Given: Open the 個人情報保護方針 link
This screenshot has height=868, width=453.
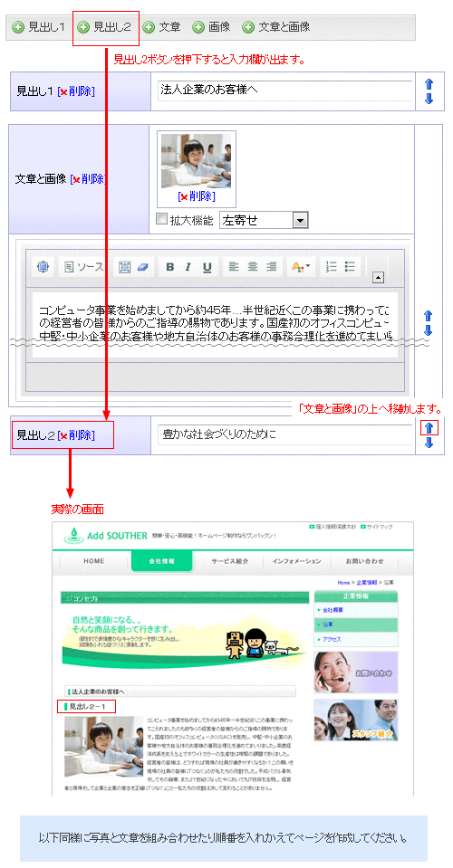Looking at the screenshot, I should [x=332, y=527].
